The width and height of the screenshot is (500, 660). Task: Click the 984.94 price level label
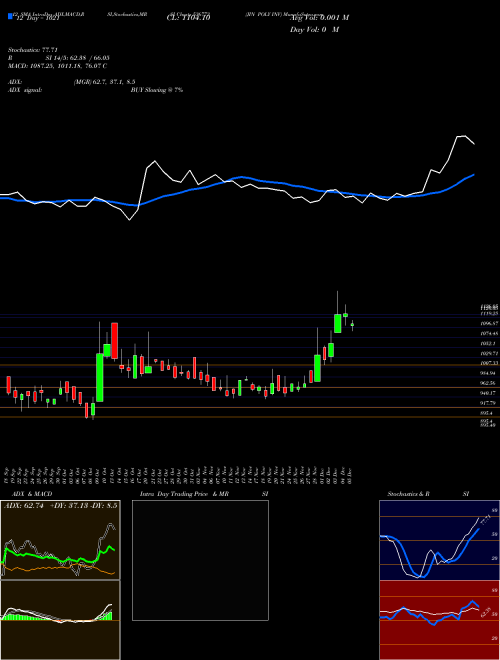tap(490, 373)
